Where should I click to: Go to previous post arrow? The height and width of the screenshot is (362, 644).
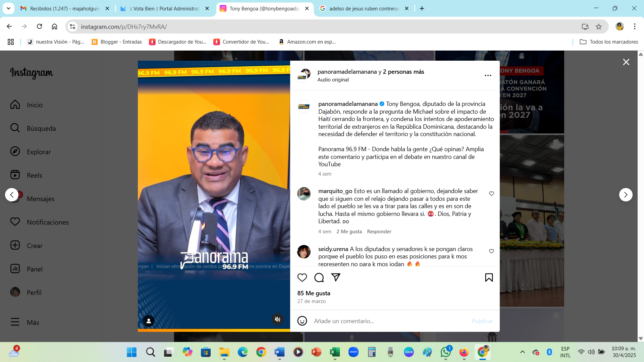12,195
